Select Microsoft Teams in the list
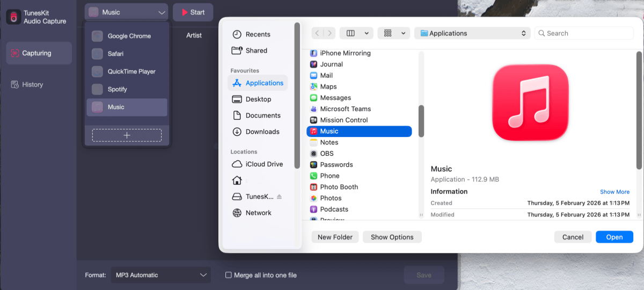Viewport: 644px width, 290px height. [359, 108]
